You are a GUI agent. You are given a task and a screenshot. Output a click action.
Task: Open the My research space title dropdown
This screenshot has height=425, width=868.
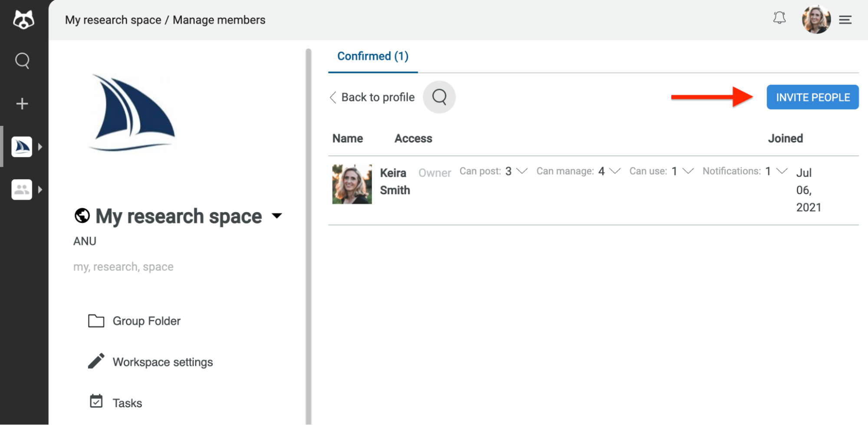tap(277, 216)
